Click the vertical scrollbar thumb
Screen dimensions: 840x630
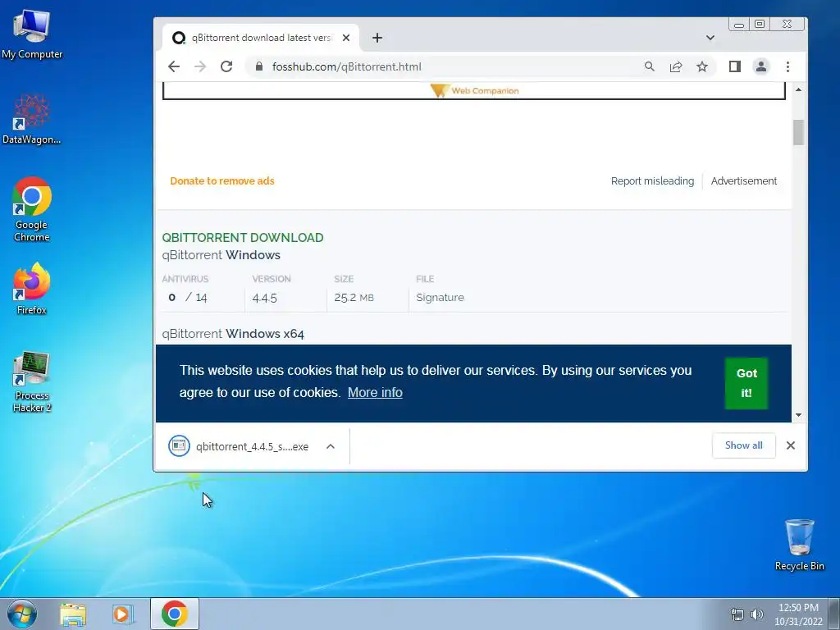click(x=798, y=132)
